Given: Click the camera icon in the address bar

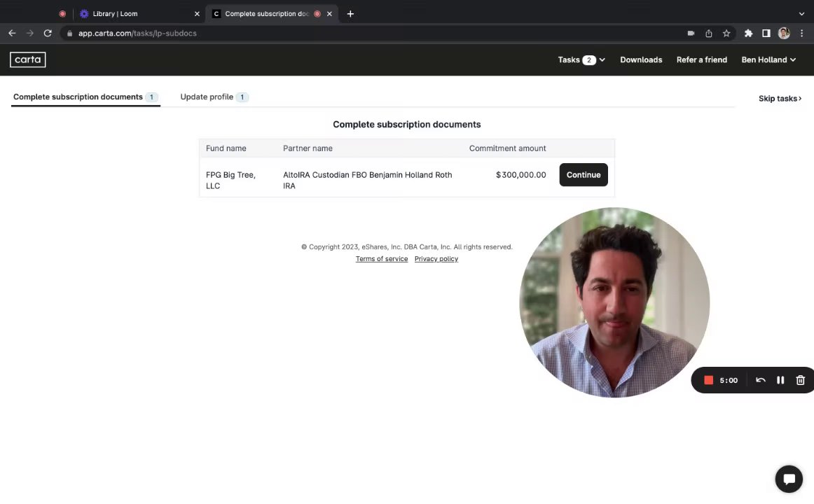Looking at the screenshot, I should click(691, 33).
